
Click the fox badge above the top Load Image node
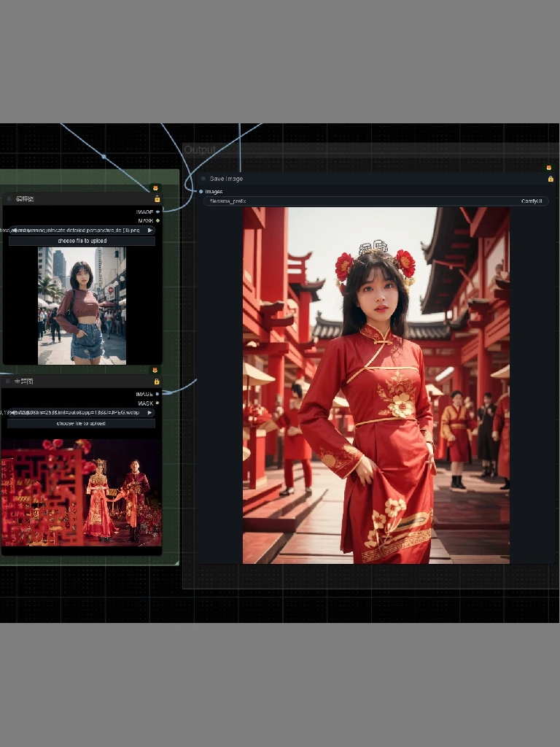point(155,188)
